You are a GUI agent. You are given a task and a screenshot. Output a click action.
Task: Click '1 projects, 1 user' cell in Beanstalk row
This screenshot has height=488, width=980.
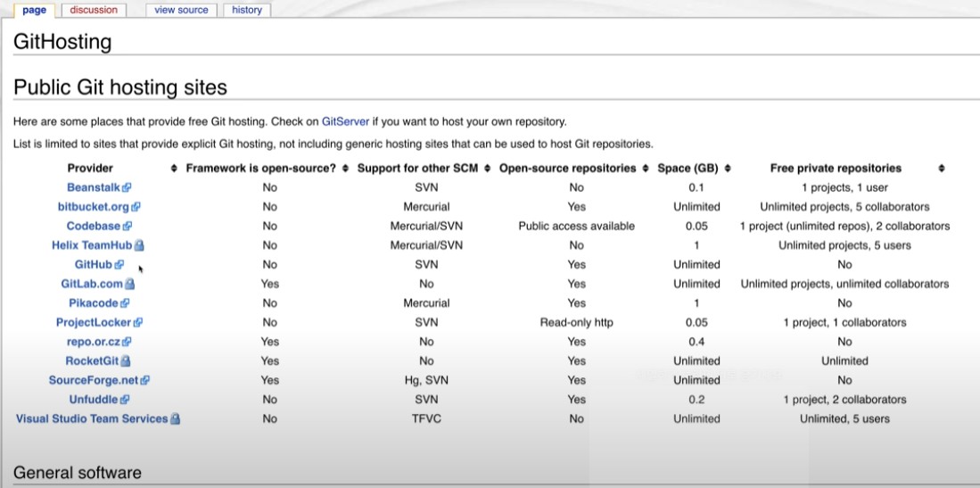pyautogui.click(x=844, y=187)
